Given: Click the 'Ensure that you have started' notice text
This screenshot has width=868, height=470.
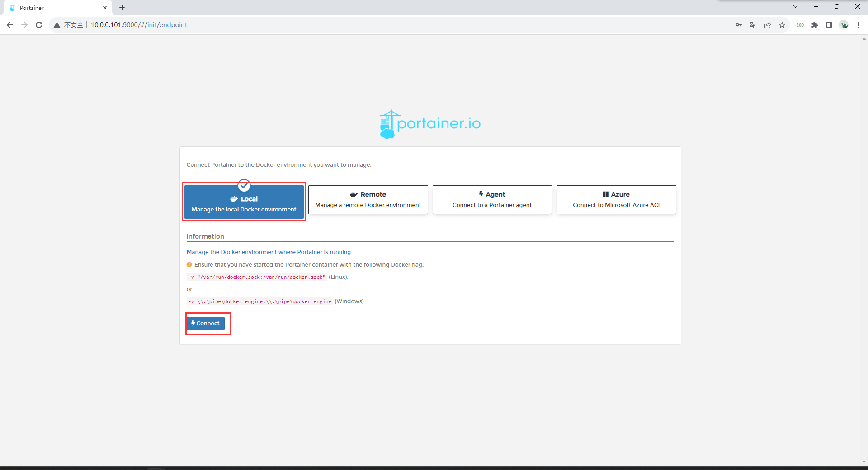Looking at the screenshot, I should tap(309, 265).
